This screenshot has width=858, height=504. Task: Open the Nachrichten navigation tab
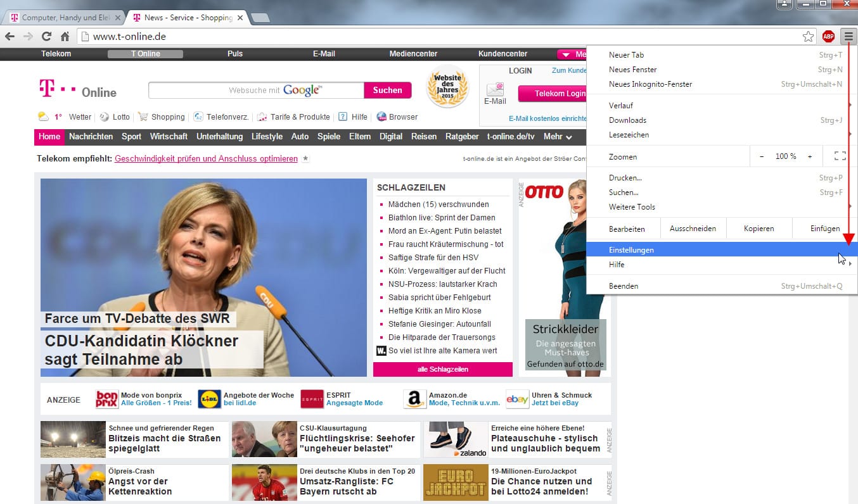tap(91, 137)
